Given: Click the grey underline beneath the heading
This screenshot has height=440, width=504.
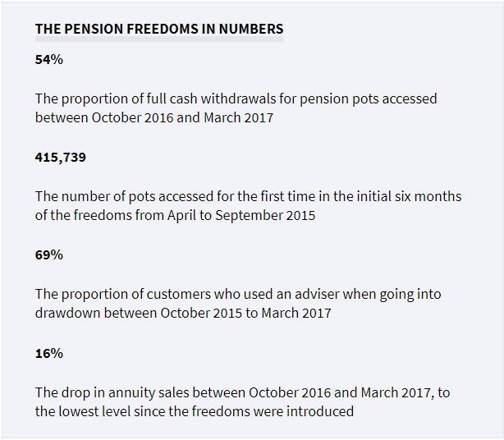Looking at the screenshot, I should point(159,39).
